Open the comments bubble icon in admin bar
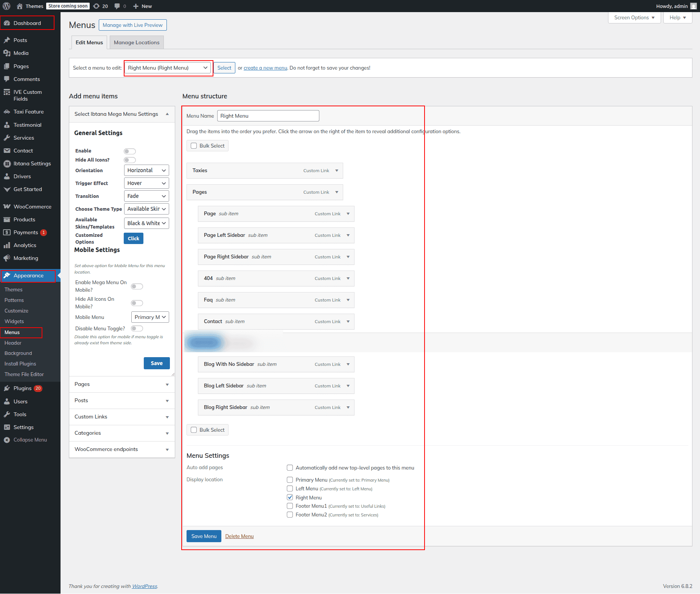Image resolution: width=700 pixels, height=594 pixels. (x=117, y=6)
